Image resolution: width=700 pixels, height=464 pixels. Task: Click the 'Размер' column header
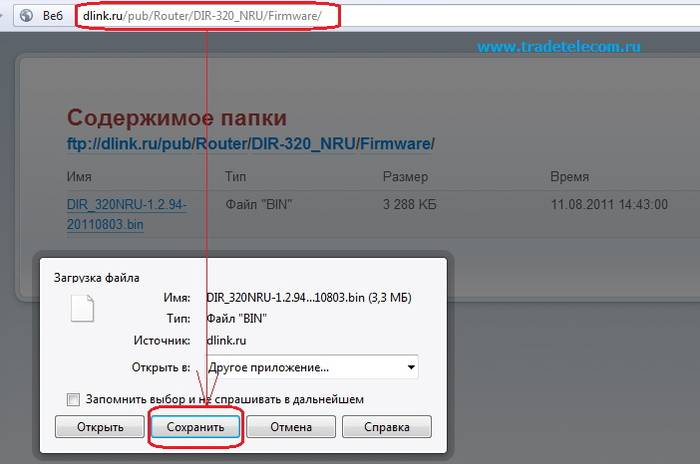point(405,177)
